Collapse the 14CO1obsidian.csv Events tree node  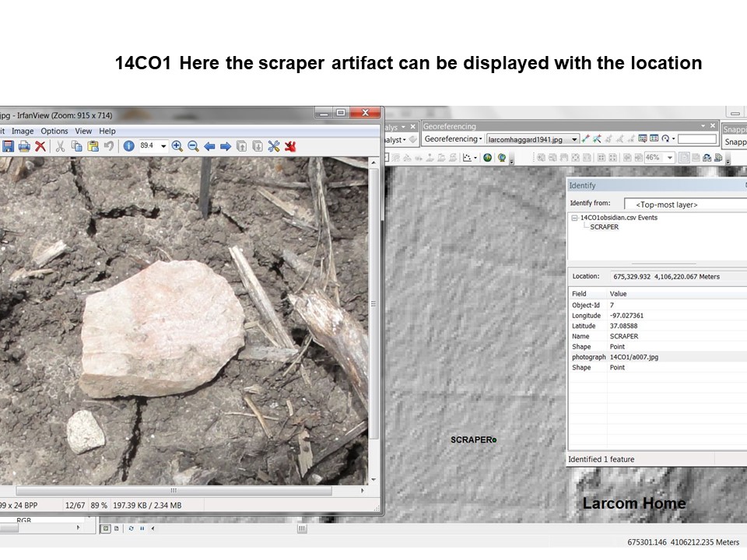[574, 218]
